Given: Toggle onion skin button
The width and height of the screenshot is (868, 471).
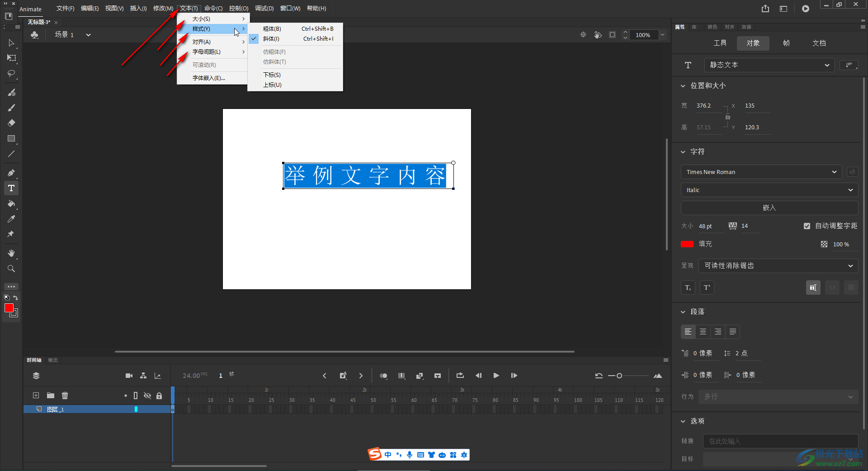Looking at the screenshot, I should (383, 376).
